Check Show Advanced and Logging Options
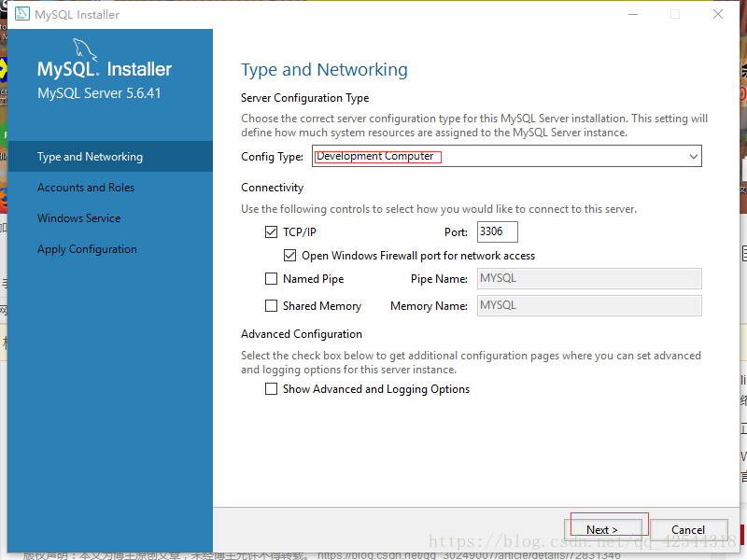747x560 pixels. point(271,389)
